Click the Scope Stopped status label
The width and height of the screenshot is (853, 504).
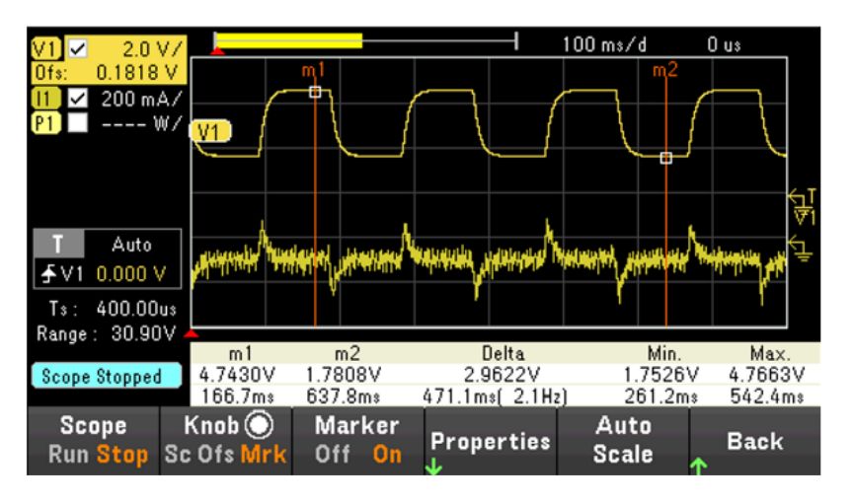click(x=97, y=377)
